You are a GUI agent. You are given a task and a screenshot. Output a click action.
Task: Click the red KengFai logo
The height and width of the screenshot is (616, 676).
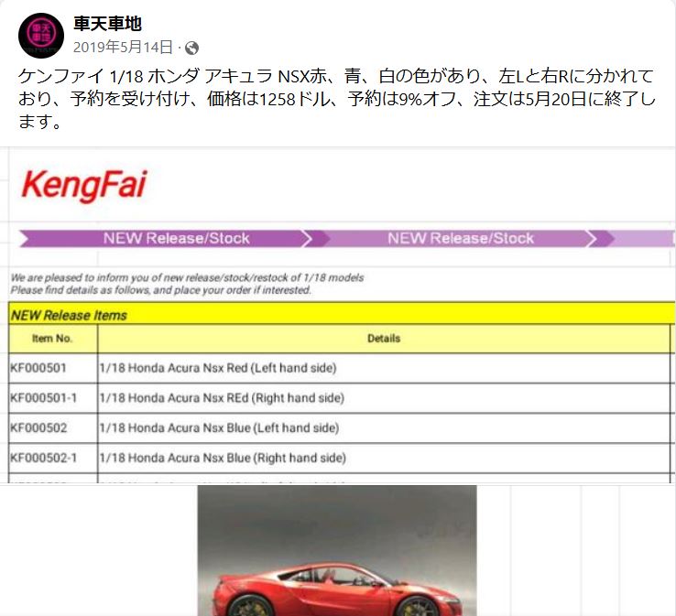click(x=83, y=186)
